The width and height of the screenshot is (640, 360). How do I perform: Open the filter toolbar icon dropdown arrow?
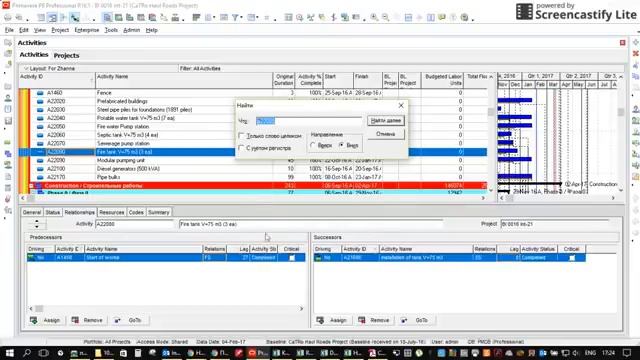point(242,18)
